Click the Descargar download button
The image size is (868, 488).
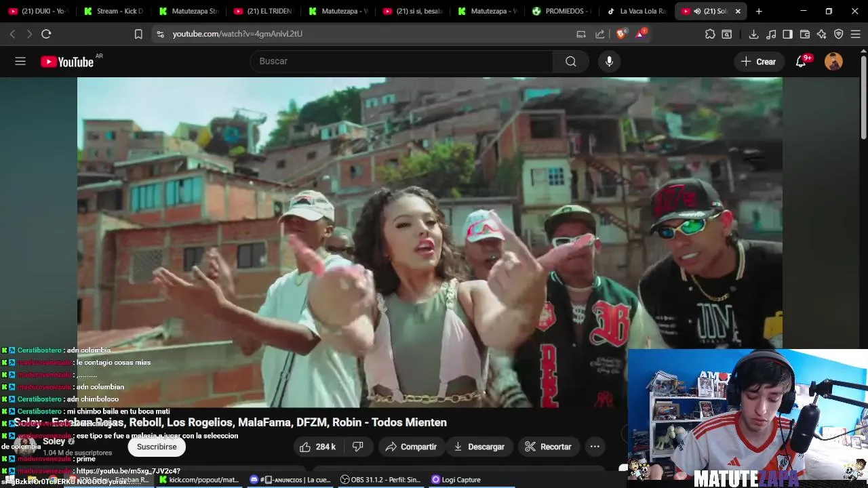point(479,447)
